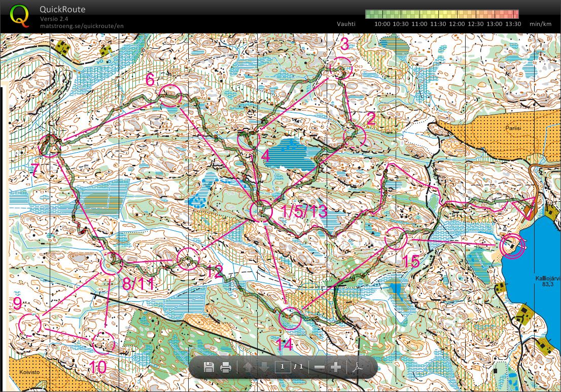This screenshot has height=392, width=561.
Task: Show the Adobe Reader toolbar icon
Action: point(358,367)
